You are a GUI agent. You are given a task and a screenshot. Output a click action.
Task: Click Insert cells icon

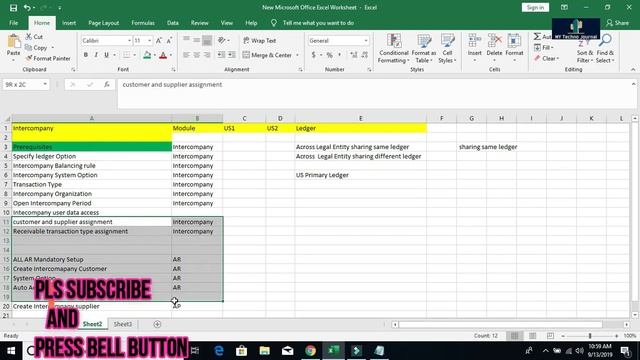coord(474,41)
